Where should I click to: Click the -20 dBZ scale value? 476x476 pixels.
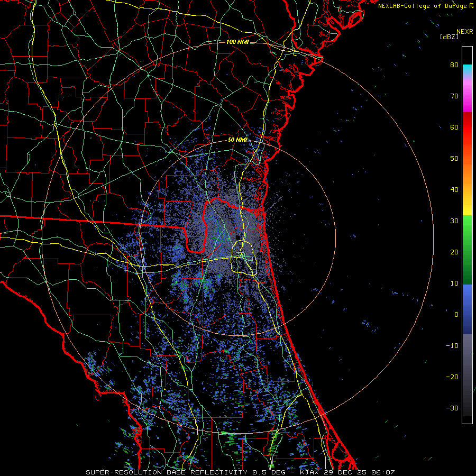452,377
